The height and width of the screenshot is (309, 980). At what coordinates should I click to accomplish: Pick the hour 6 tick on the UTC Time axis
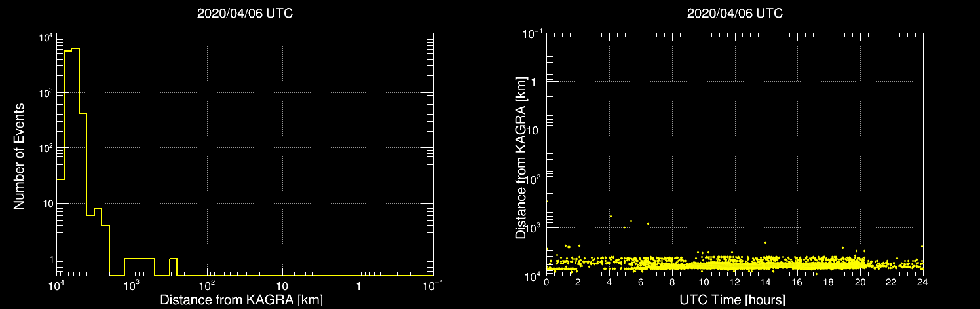point(641,282)
